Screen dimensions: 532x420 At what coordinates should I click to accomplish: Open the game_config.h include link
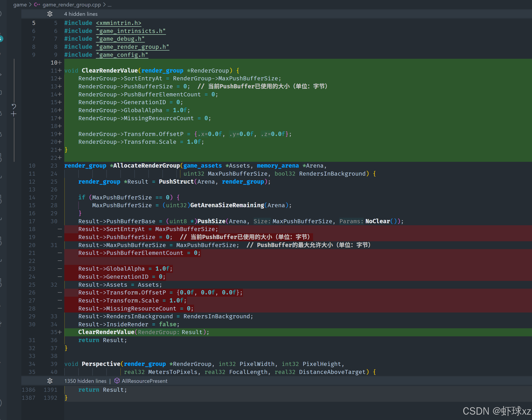(x=122, y=55)
